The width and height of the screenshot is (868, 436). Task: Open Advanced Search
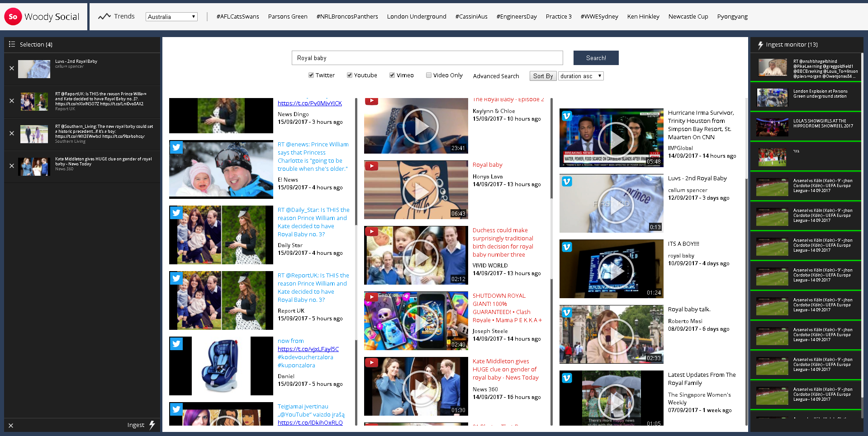(x=496, y=76)
